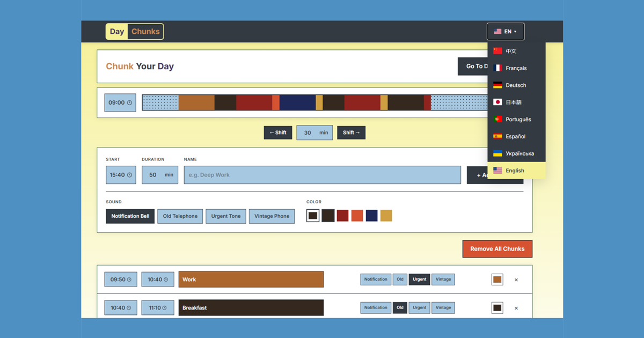Open the Work chunk color swatch
The height and width of the screenshot is (338, 644).
click(497, 280)
